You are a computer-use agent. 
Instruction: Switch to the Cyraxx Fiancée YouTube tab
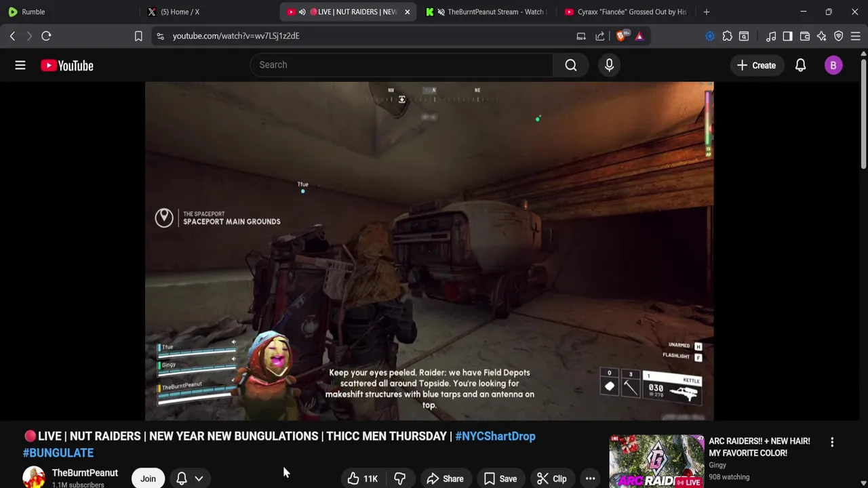click(x=626, y=12)
